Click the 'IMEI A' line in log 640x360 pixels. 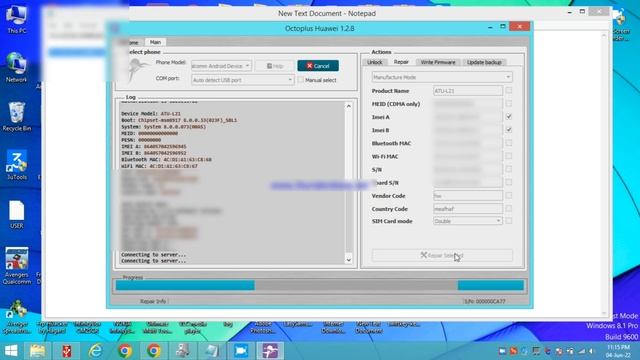(153, 147)
